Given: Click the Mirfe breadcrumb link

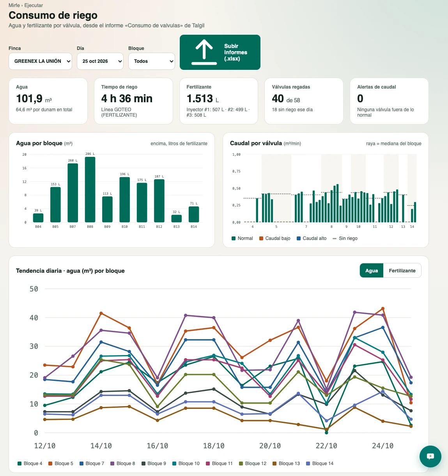Looking at the screenshot, I should click(14, 5).
